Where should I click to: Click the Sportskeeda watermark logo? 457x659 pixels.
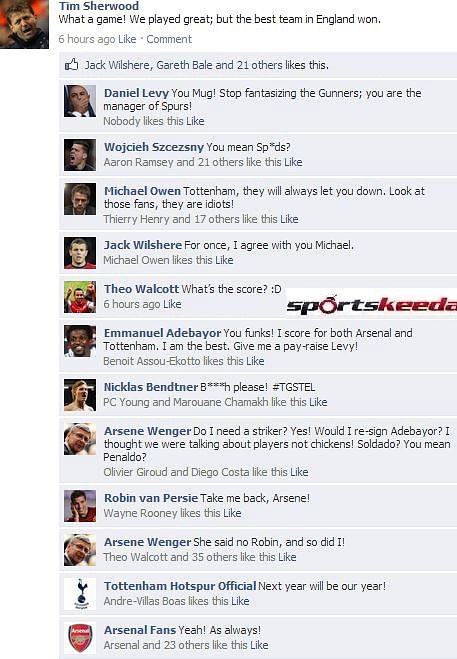coord(371,305)
